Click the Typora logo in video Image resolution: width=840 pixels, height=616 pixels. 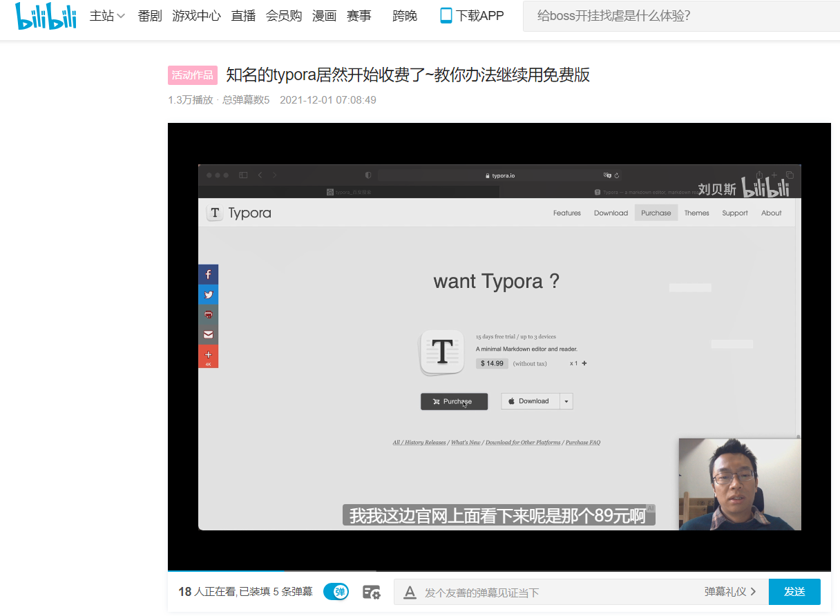click(239, 213)
